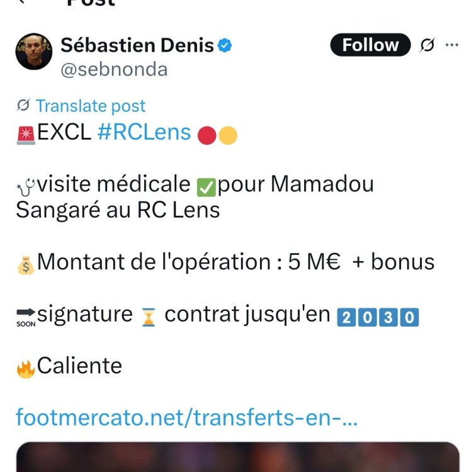Follow Sébastien Denis
476x472 pixels.
tap(370, 45)
